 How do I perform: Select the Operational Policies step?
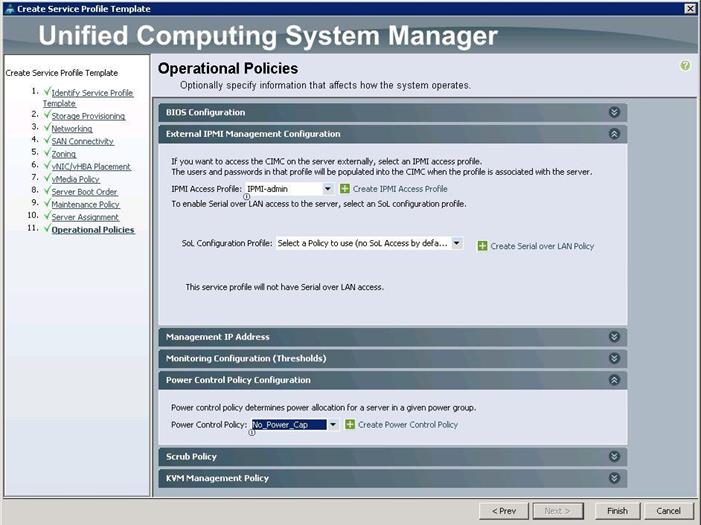[x=93, y=230]
